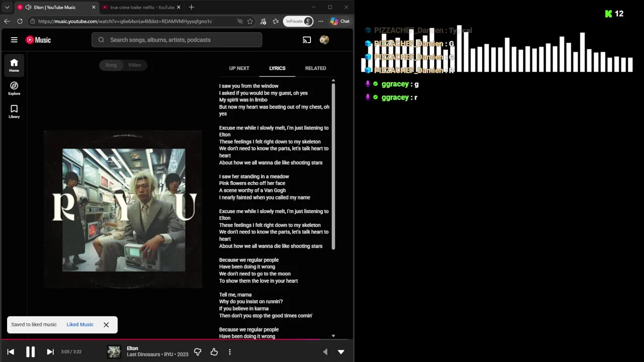Switch to Song mode
644x362 pixels.
tap(111, 65)
